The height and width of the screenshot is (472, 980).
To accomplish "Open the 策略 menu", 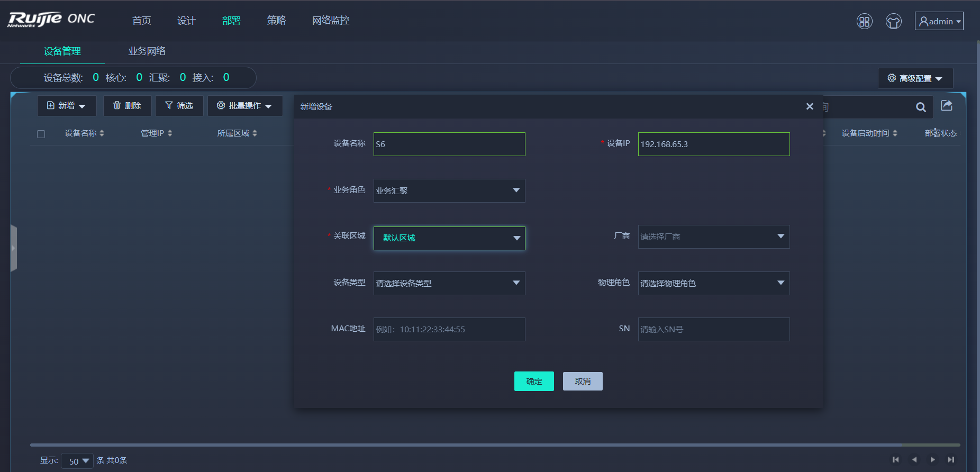I will pos(277,20).
